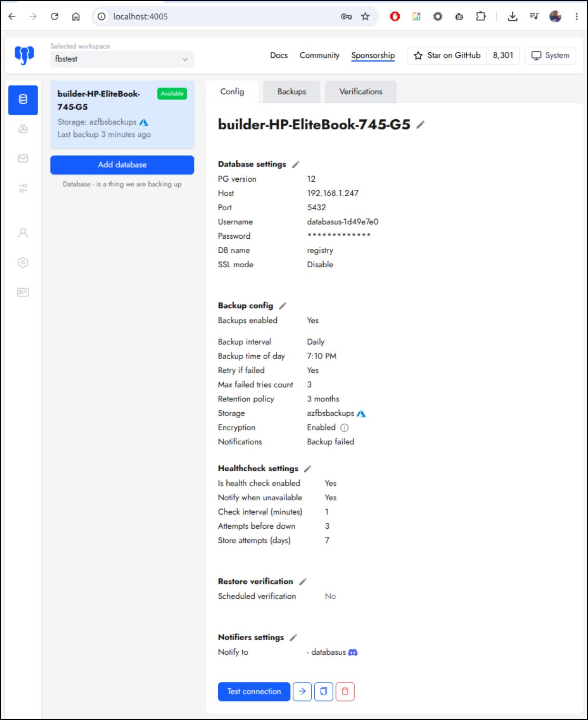The width and height of the screenshot is (588, 720).
Task: Click the copy database icon button
Action: [x=324, y=691]
